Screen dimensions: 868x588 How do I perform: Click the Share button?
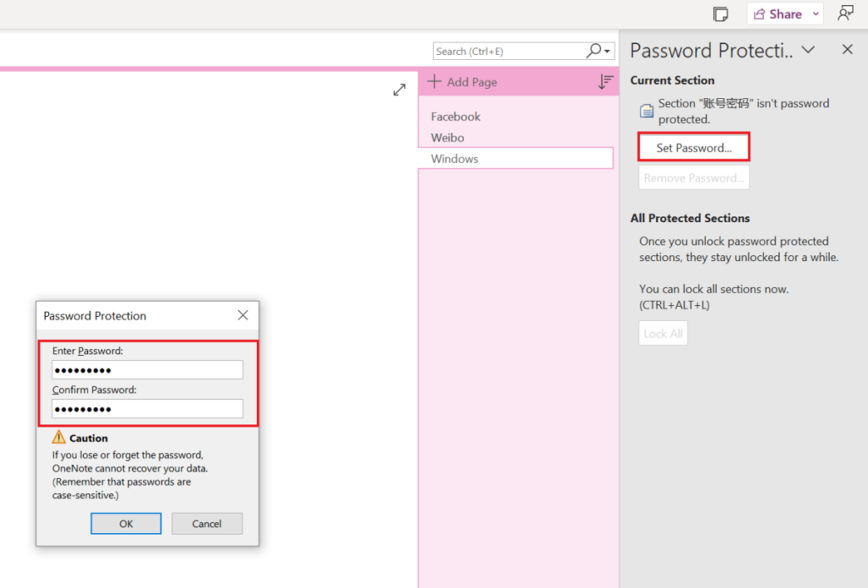pyautogui.click(x=776, y=14)
